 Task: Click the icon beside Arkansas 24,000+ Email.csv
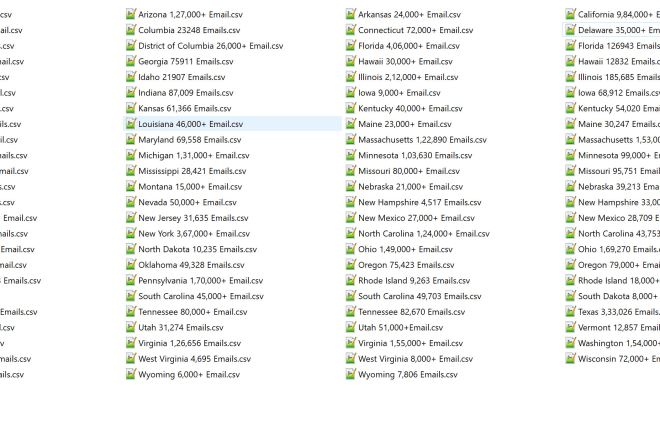click(x=351, y=14)
